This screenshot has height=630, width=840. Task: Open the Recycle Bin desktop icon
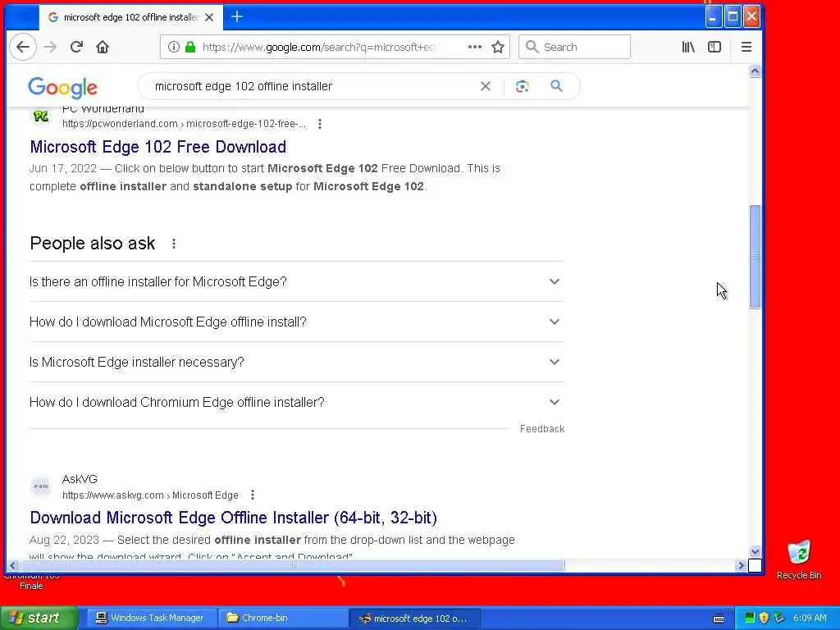799,559
